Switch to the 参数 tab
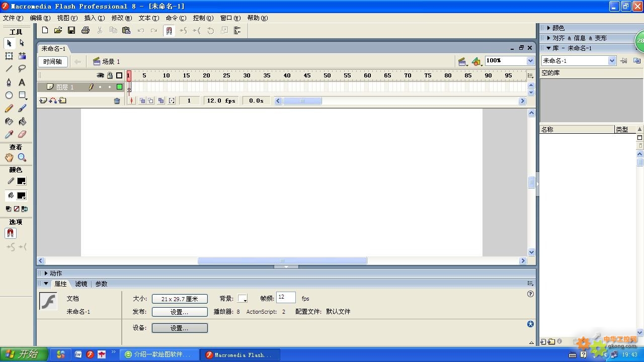The image size is (644, 362). [101, 284]
